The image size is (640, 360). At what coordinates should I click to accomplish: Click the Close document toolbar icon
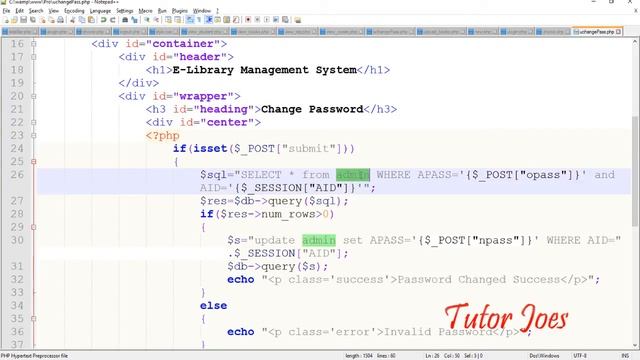[x=42, y=20]
